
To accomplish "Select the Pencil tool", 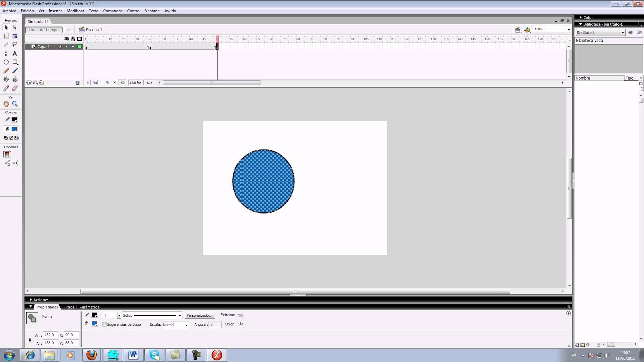I will click(x=6, y=71).
